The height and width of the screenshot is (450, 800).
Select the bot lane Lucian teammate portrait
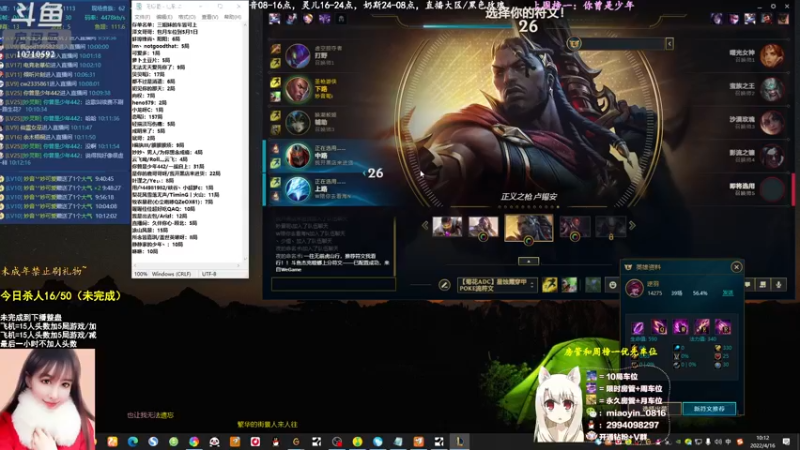297,89
